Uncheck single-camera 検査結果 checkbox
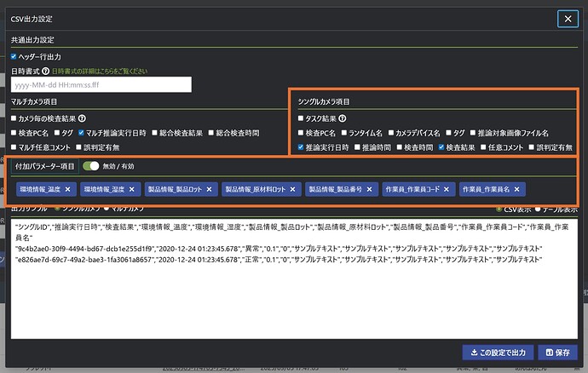588x373 pixels. point(441,147)
